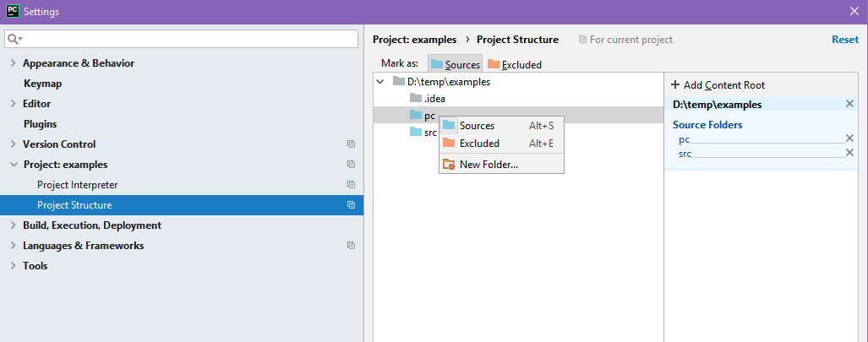
Task: Click the src source folder icon
Action: coord(415,132)
